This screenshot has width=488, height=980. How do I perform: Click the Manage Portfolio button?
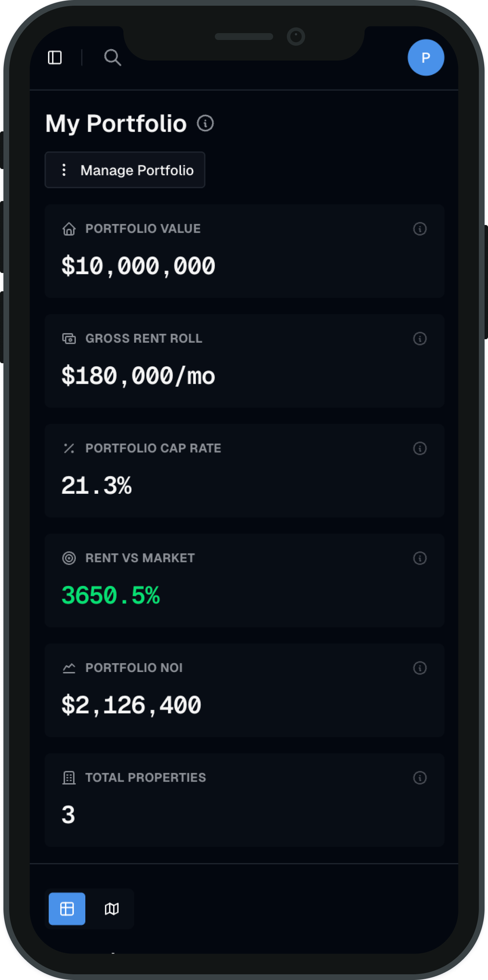[125, 170]
